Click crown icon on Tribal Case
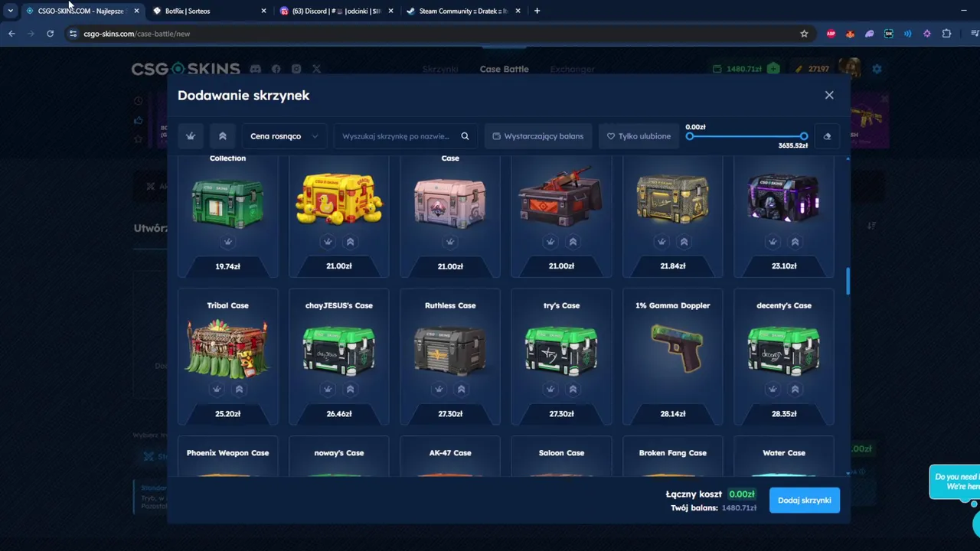Image resolution: width=980 pixels, height=551 pixels. (217, 390)
